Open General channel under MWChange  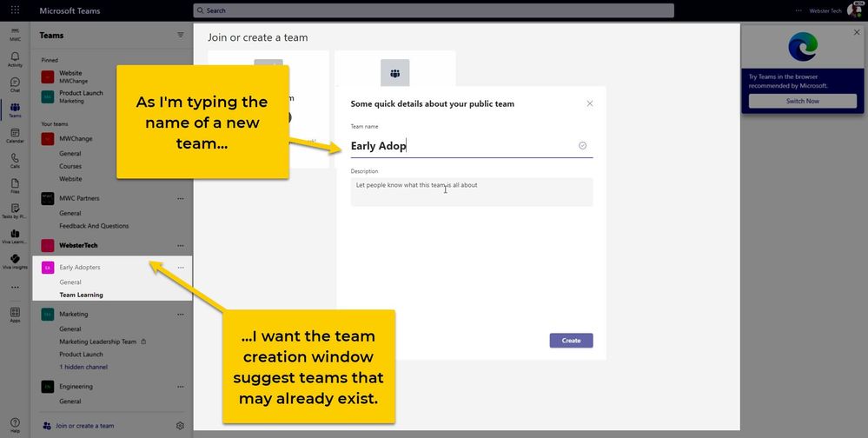[x=70, y=153]
